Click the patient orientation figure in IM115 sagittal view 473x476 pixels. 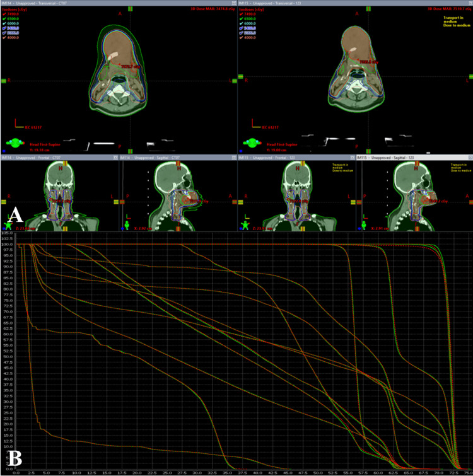[364, 225]
